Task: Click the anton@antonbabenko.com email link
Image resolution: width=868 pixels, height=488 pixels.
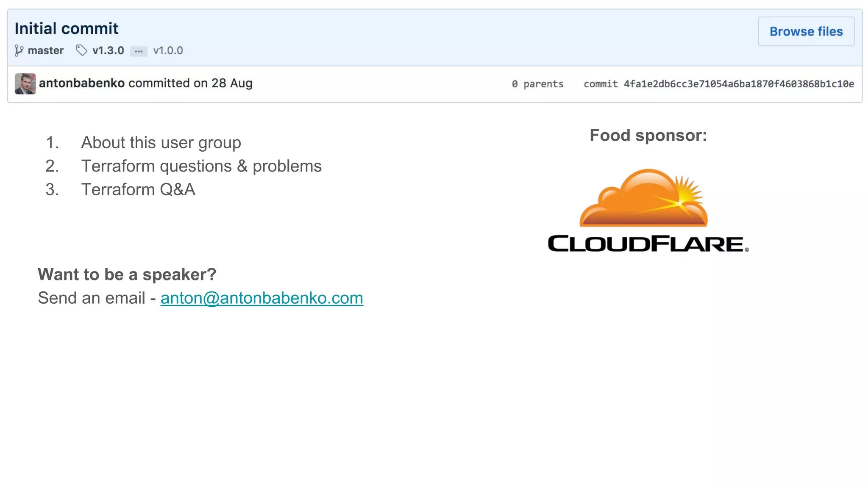Action: 262,298
